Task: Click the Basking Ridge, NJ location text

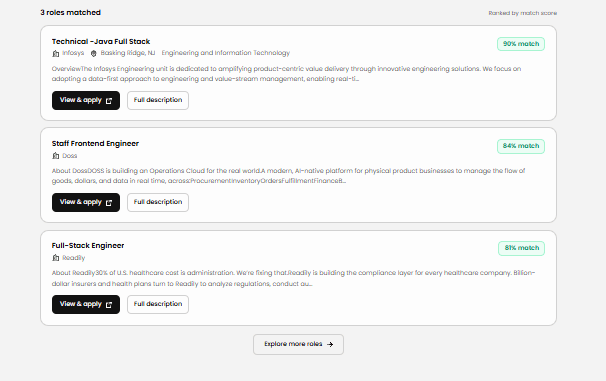Action: (x=128, y=53)
